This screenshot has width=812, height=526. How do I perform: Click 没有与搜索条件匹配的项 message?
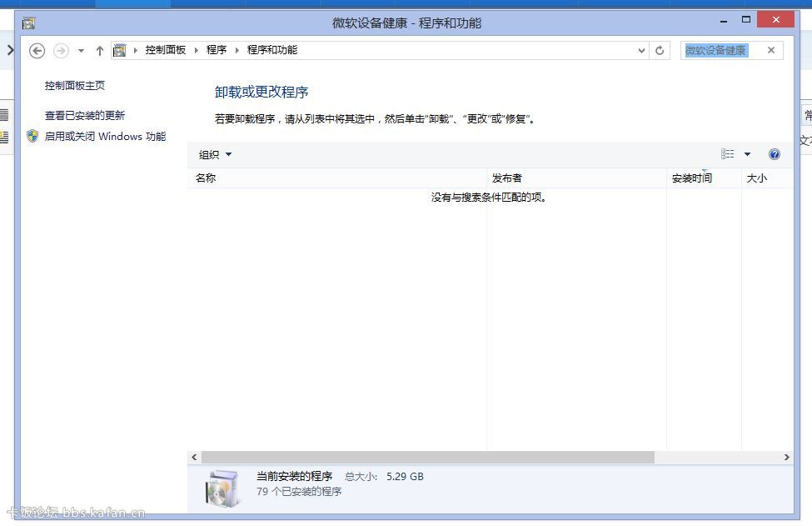489,198
